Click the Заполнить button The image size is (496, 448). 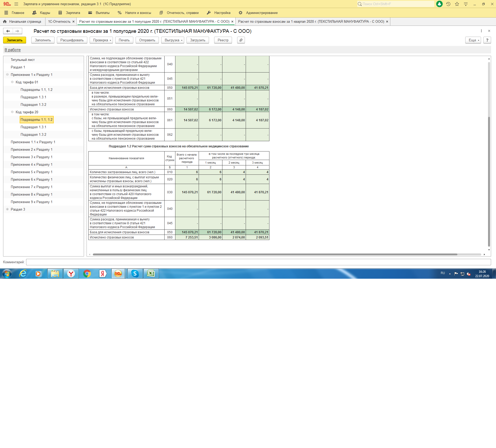43,40
